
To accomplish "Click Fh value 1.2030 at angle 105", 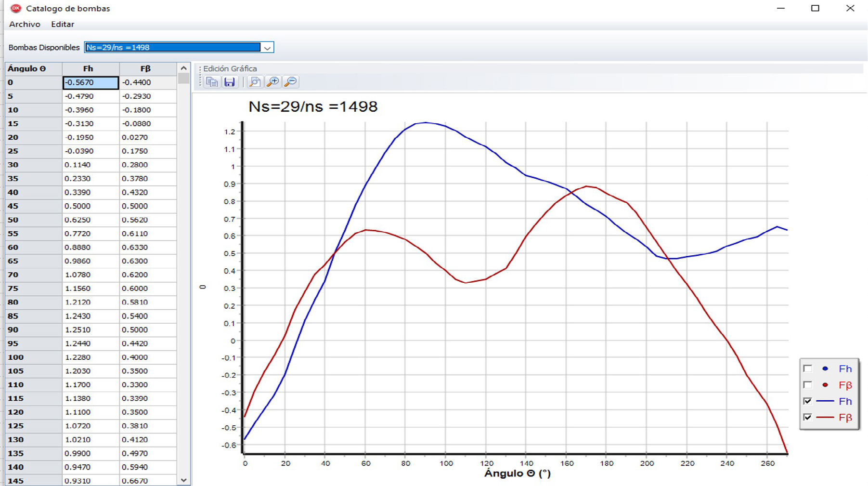I will pos(91,371).
